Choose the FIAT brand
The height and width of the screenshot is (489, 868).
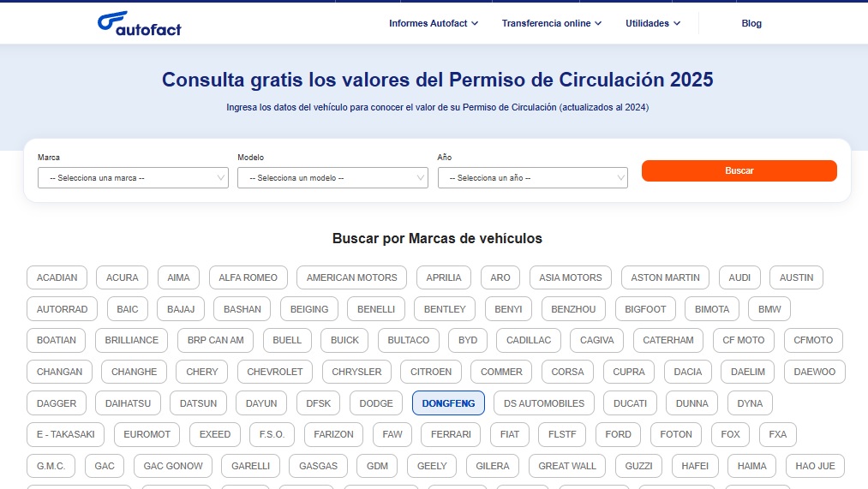510,435
